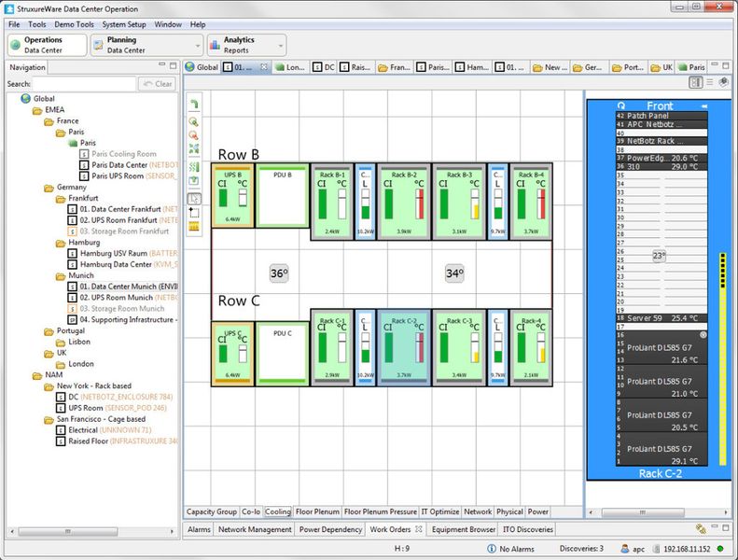
Task: Select Global in navigation tree
Action: pyautogui.click(x=44, y=98)
